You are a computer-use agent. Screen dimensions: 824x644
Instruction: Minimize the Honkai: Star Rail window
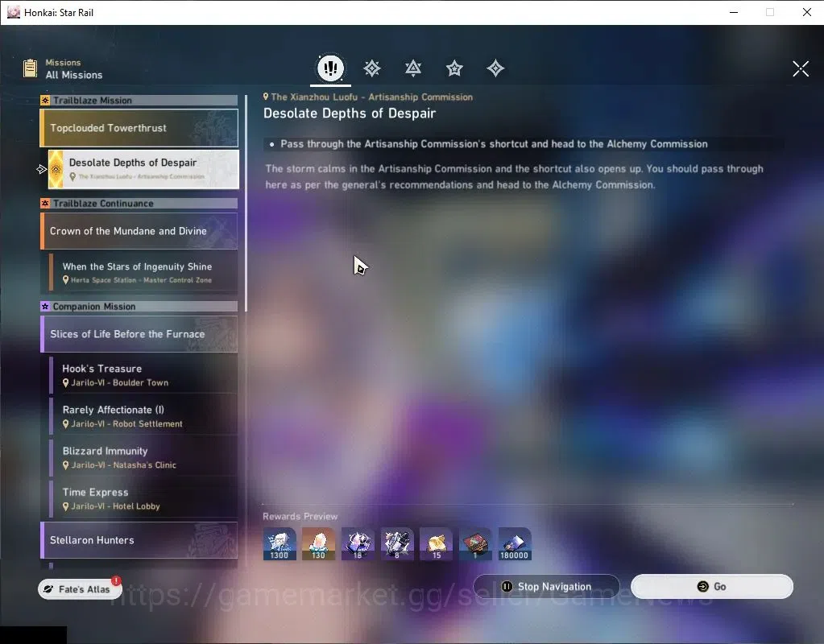734,12
